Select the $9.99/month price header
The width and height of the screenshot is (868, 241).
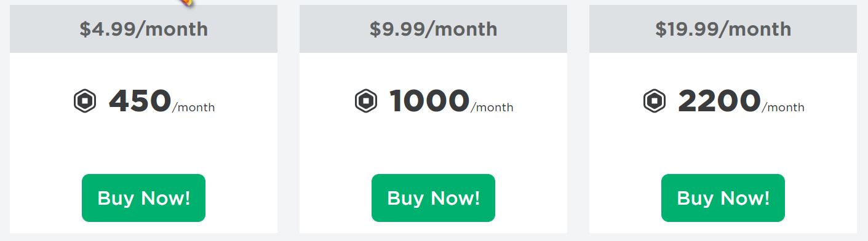tap(433, 29)
